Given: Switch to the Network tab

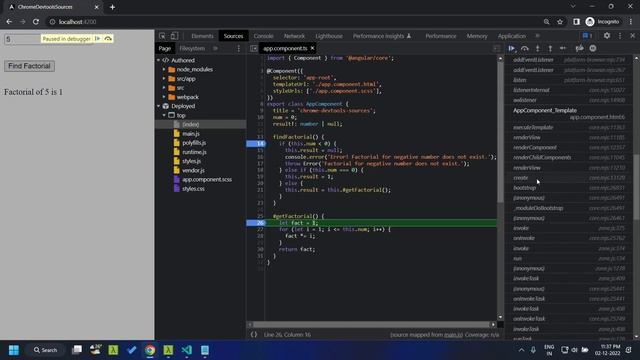Looking at the screenshot, I should click(x=294, y=36).
